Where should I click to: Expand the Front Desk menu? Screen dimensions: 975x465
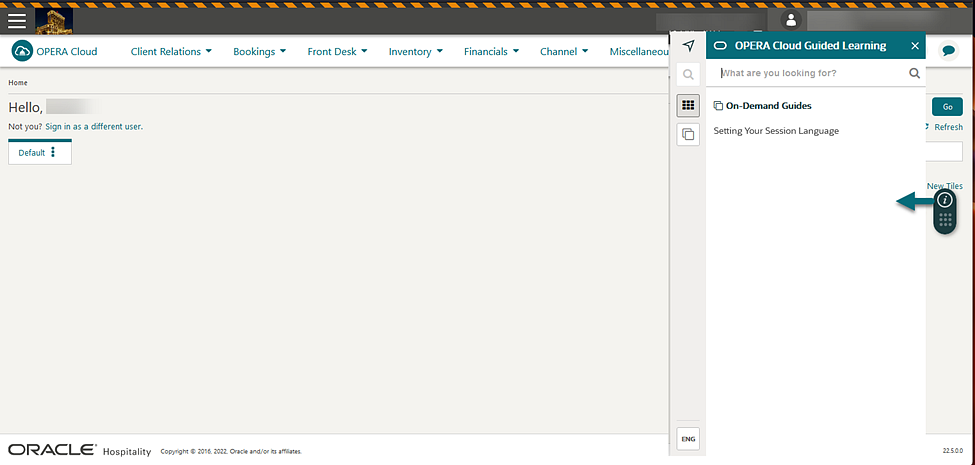pos(337,52)
